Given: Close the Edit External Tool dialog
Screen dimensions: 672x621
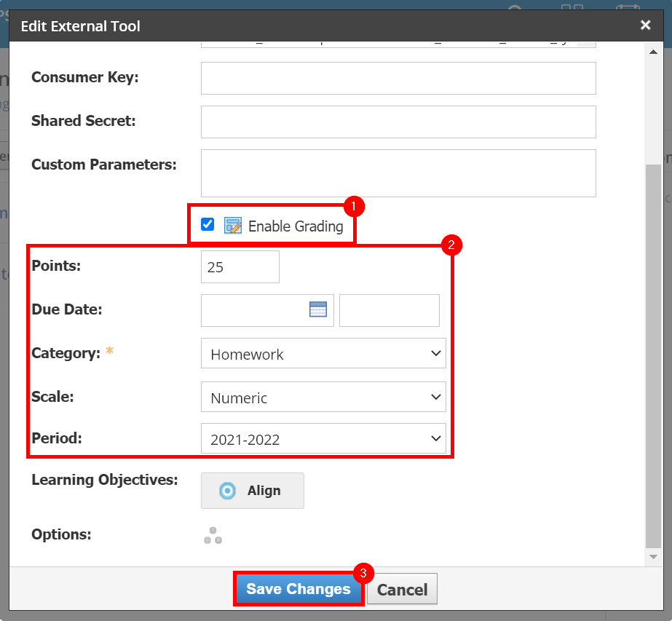Looking at the screenshot, I should point(645,24).
